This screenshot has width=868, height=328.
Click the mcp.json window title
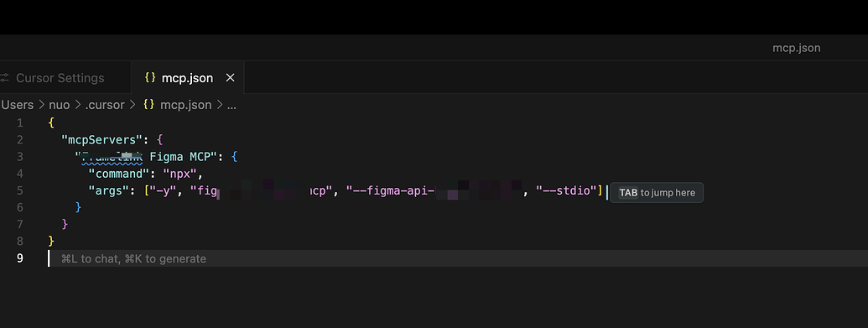tap(796, 48)
